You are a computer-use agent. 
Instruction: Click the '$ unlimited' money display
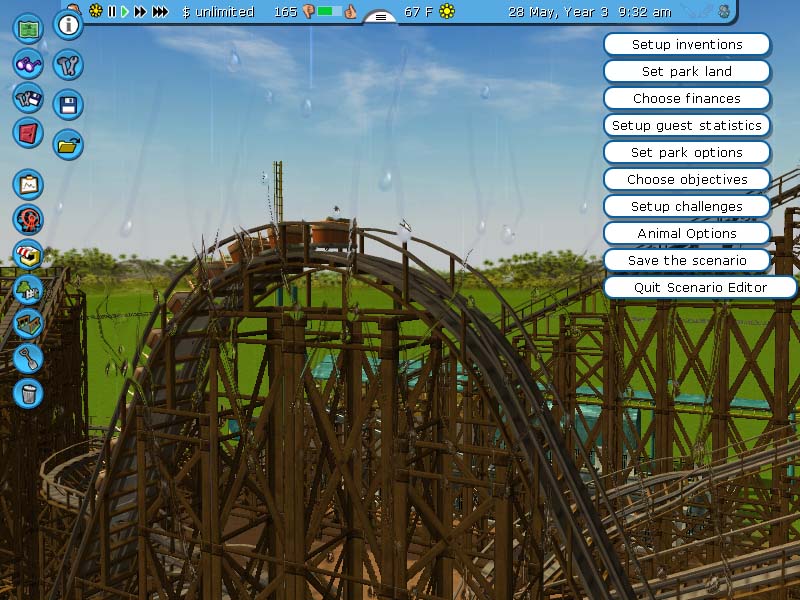coord(218,12)
